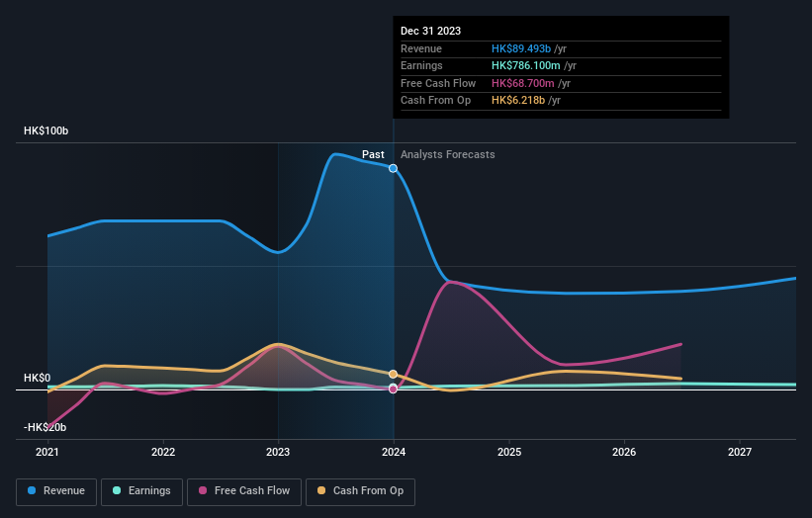This screenshot has height=518, width=812.
Task: Click the HK$89.493b revenue value
Action: coord(521,48)
